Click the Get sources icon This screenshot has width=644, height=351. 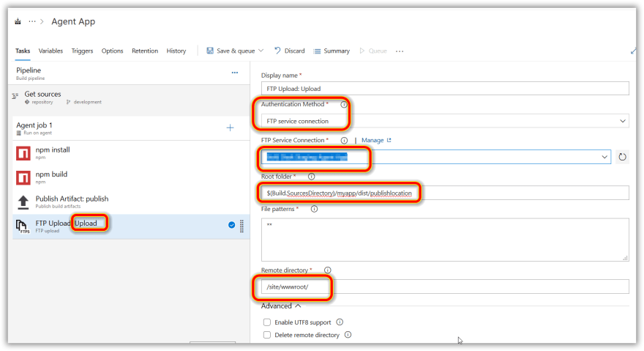click(15, 96)
